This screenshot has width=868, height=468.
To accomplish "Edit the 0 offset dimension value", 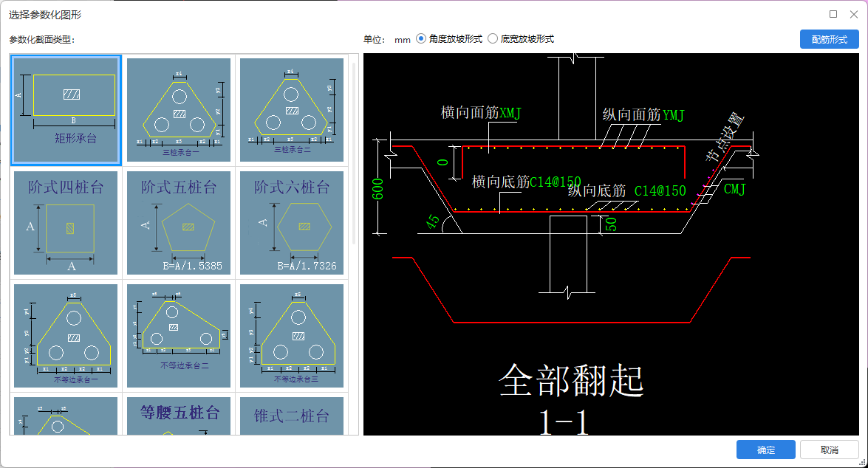I will [x=442, y=162].
